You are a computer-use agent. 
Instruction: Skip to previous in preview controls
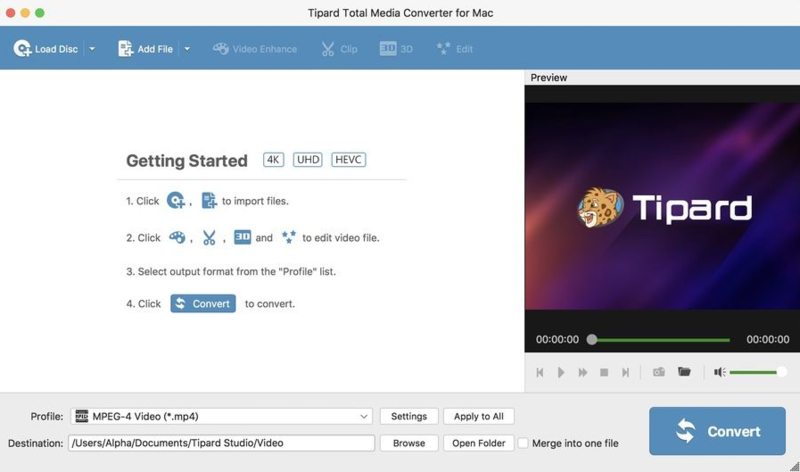click(540, 372)
